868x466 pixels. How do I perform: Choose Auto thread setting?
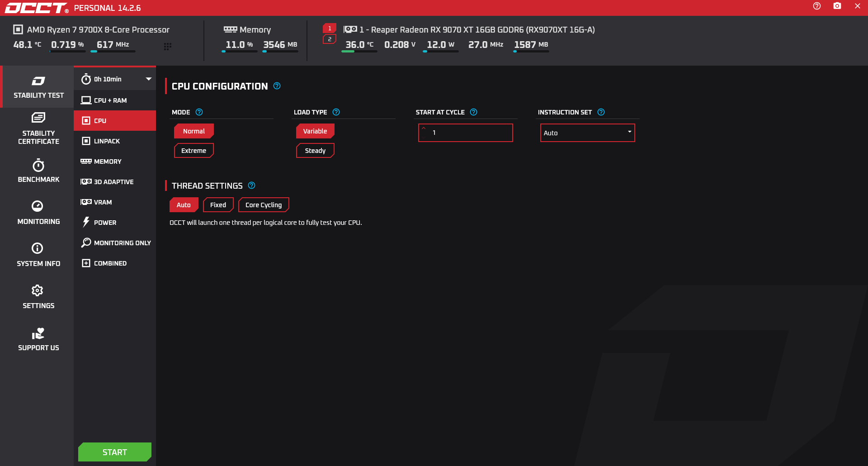pyautogui.click(x=184, y=205)
